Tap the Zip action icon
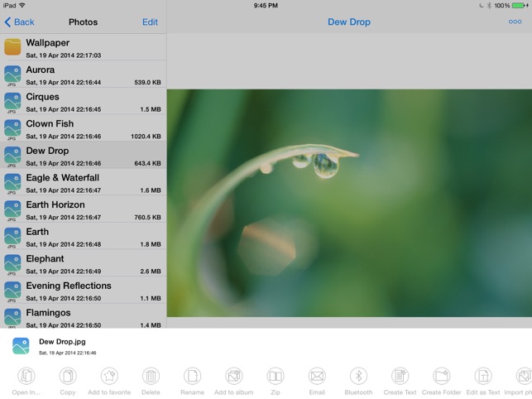This screenshot has width=532, height=399. click(x=276, y=377)
